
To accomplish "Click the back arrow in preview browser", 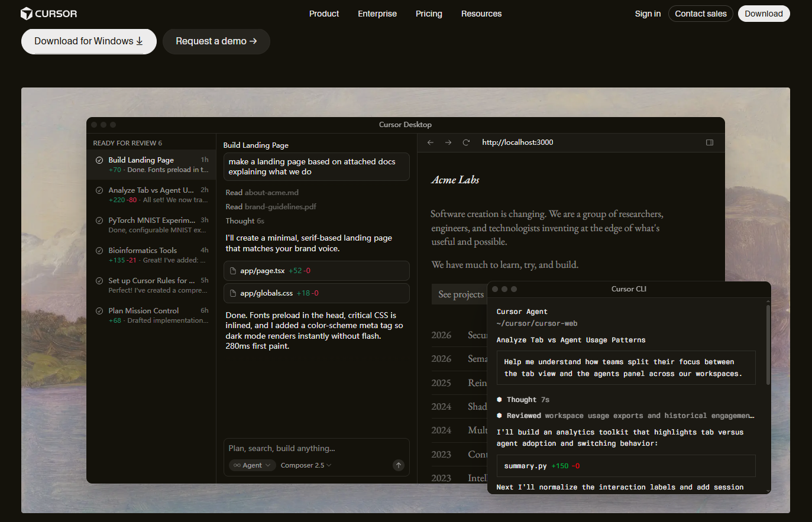I will tap(431, 142).
